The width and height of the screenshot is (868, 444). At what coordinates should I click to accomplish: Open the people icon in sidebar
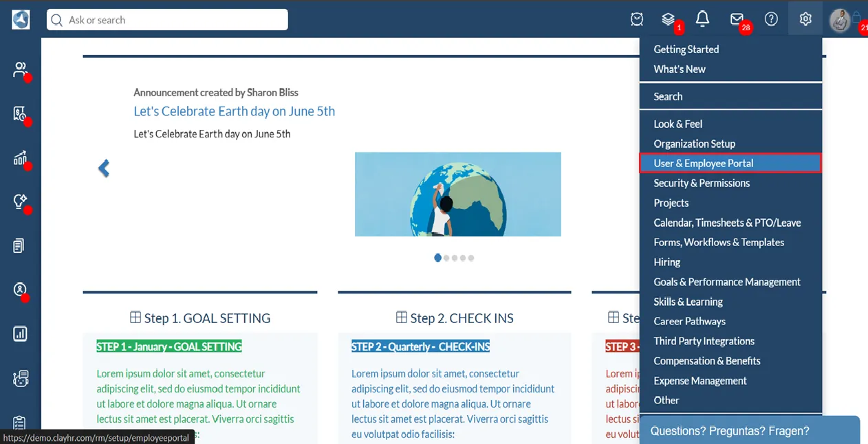[20, 69]
